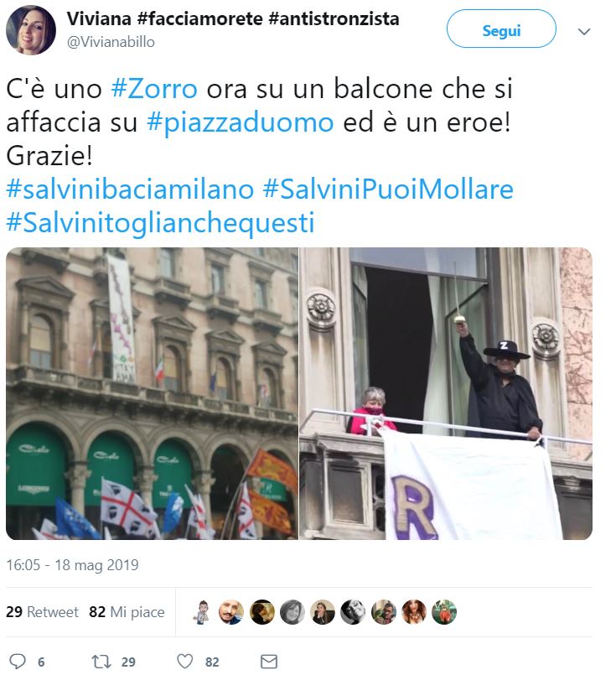Open the Zorro balcony photo

tap(446, 393)
